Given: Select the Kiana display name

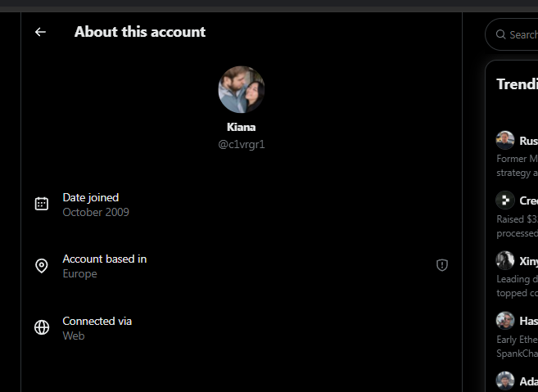Looking at the screenshot, I should 242,127.
